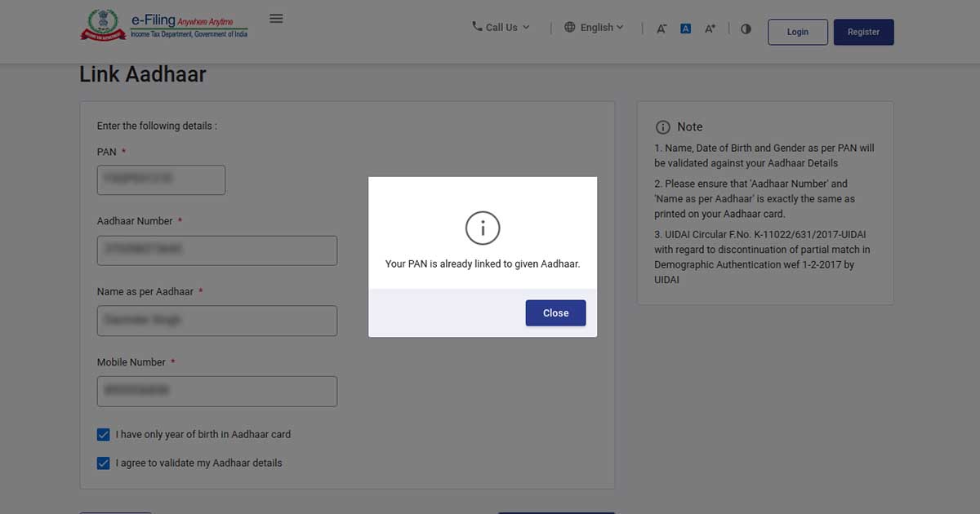Click the phone icon beside Call Us
Viewport: 980px width, 514px height.
[x=477, y=26]
